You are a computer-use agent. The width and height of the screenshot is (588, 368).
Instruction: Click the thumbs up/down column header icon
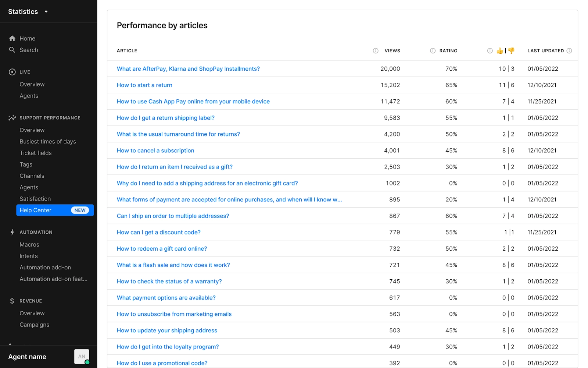tap(505, 51)
